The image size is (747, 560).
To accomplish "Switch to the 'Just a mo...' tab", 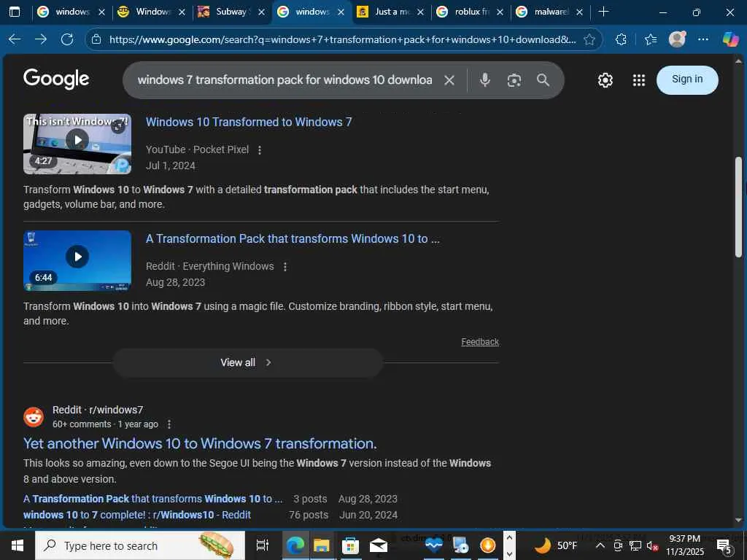I will 392,12.
